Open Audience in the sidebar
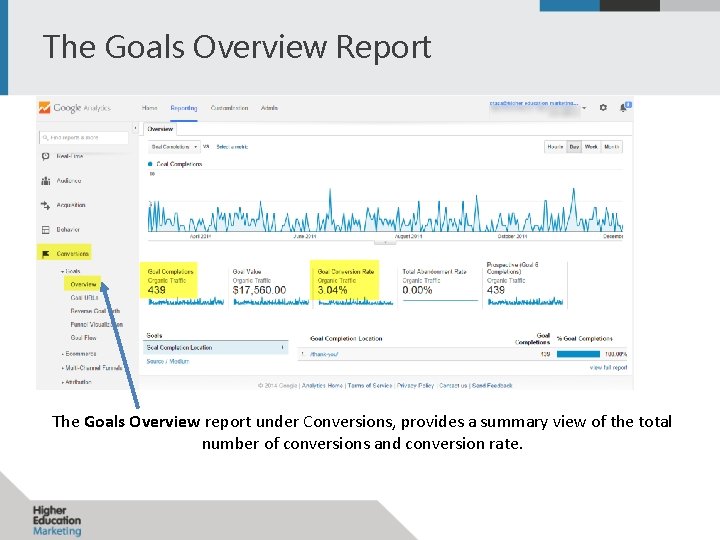This screenshot has width=720, height=540. click(x=69, y=180)
